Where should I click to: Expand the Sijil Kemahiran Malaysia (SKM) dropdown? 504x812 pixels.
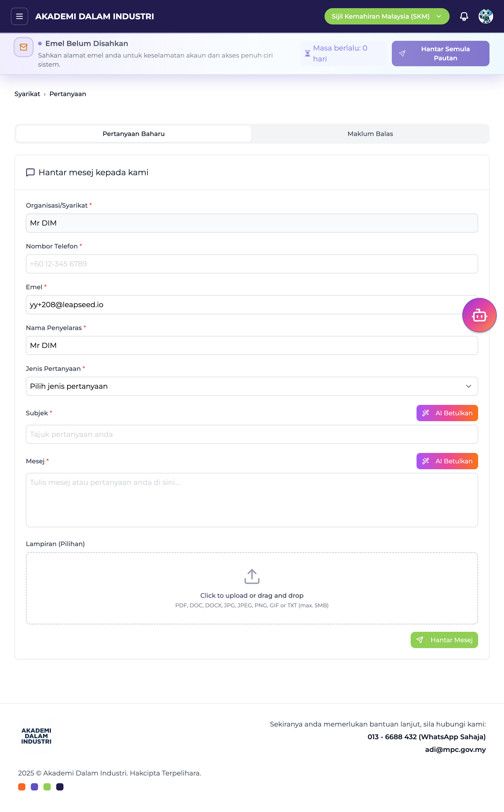tap(387, 16)
